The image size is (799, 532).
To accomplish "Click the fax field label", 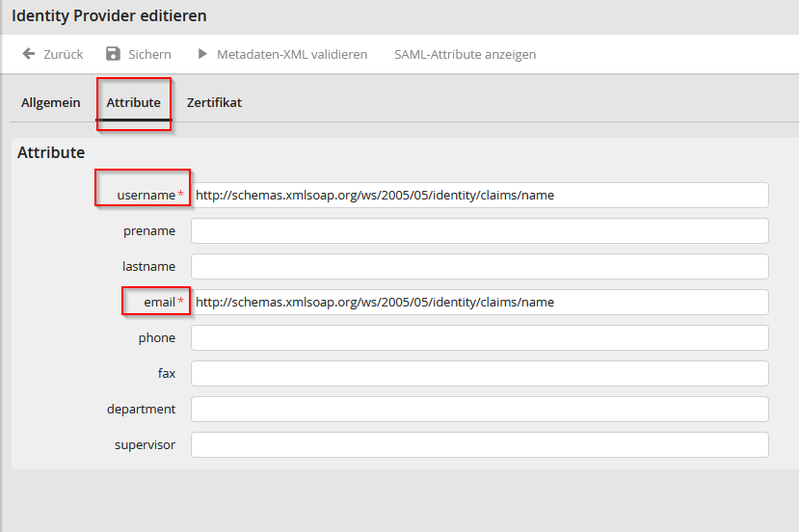I will (167, 374).
